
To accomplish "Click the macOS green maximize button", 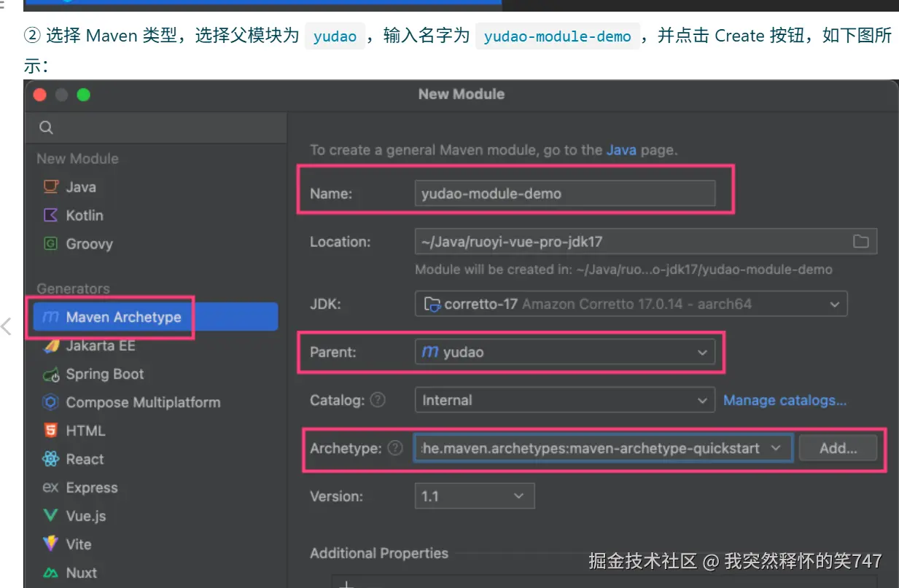I will (83, 95).
